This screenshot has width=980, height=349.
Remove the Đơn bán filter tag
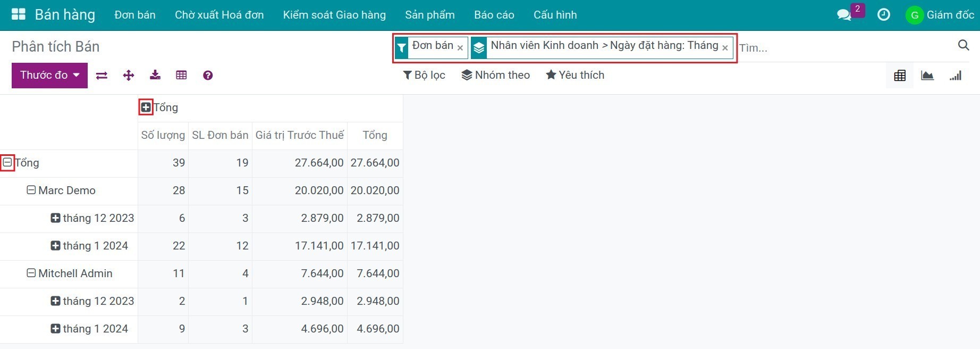[460, 48]
